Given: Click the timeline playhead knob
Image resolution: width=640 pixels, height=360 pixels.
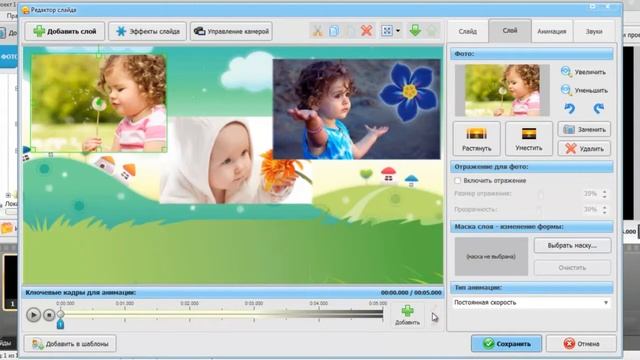Looking at the screenshot, I should pos(60,313).
